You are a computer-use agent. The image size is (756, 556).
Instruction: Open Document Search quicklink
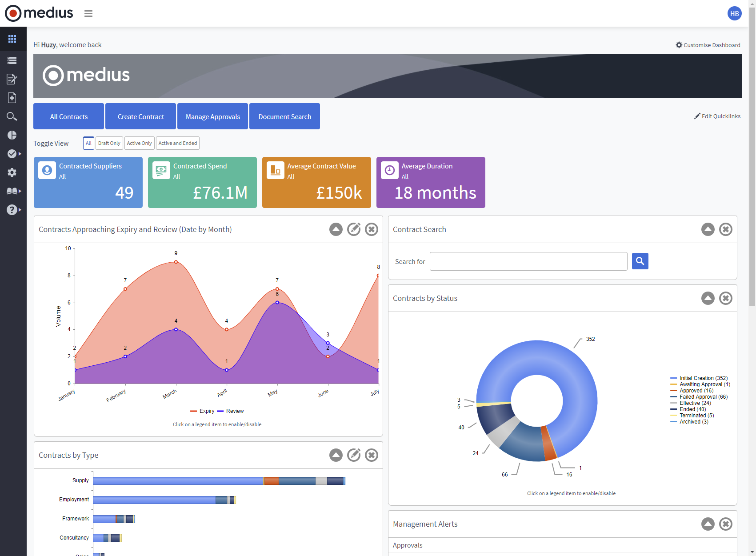[x=285, y=116]
